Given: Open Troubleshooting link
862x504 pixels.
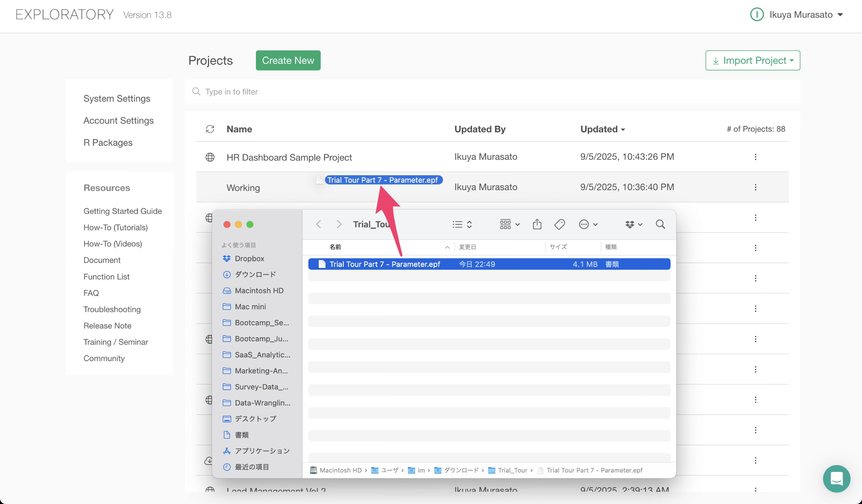Looking at the screenshot, I should click(x=112, y=309).
